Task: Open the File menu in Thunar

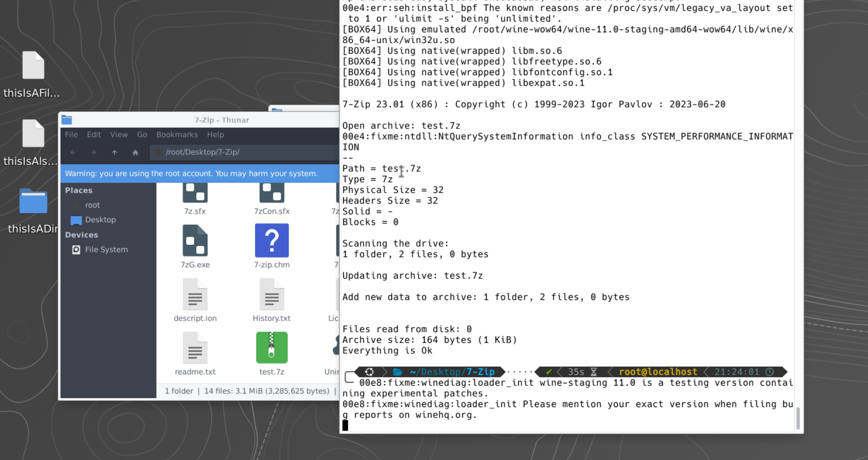Action: (71, 134)
